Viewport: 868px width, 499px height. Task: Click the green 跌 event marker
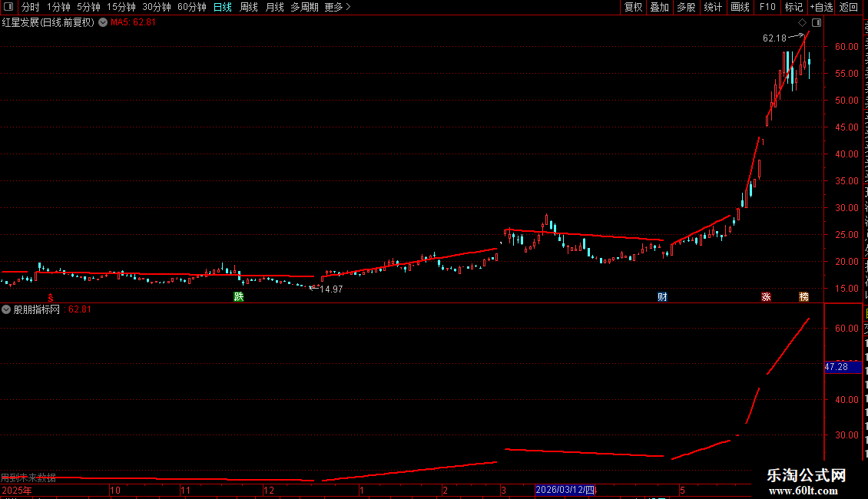pos(239,297)
